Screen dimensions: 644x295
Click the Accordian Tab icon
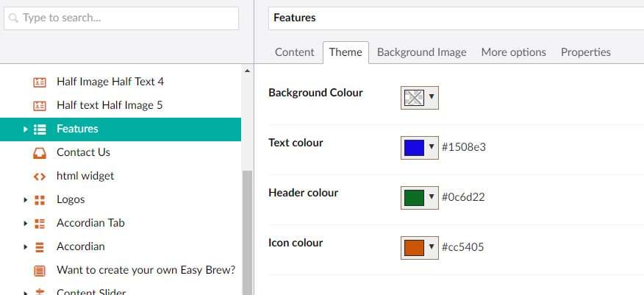(x=40, y=223)
